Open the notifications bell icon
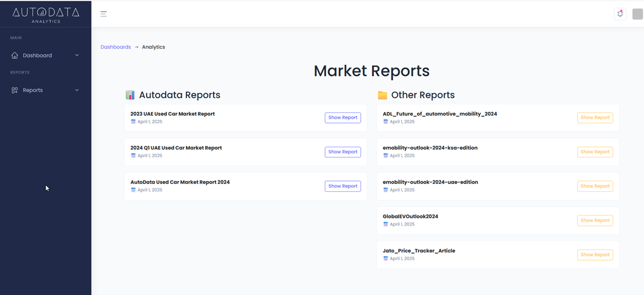 [620, 14]
